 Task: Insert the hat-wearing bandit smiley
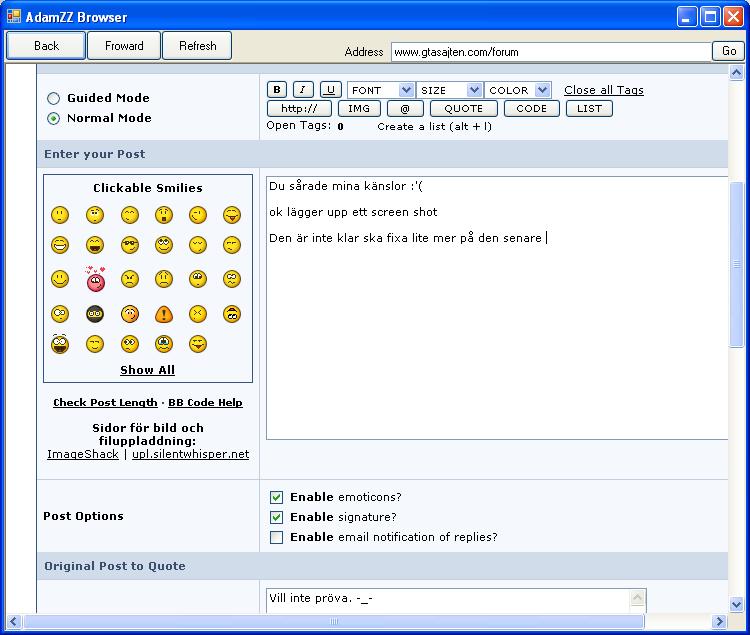232,314
